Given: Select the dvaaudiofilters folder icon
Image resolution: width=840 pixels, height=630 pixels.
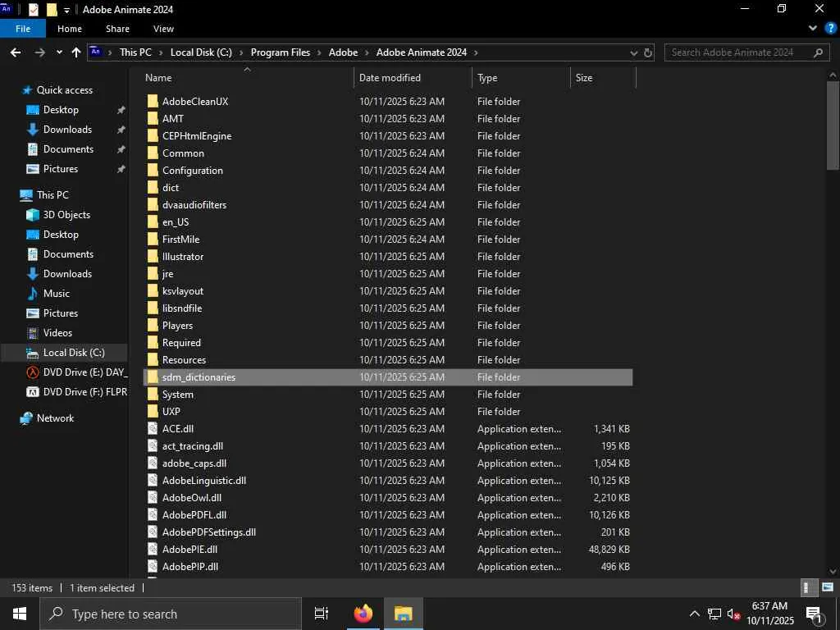Looking at the screenshot, I should (x=153, y=204).
